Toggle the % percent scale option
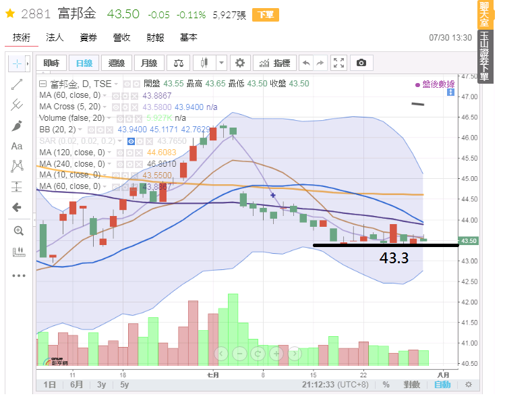Viewport: 532px width, 405px height. tap(386, 385)
